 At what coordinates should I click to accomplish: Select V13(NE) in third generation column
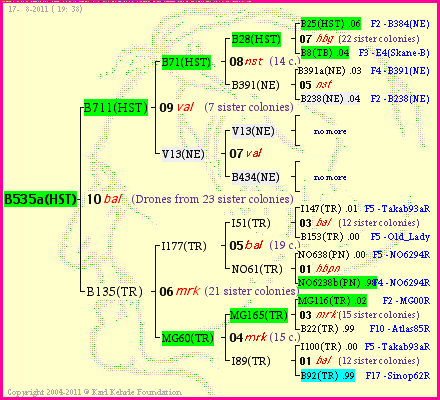[253, 131]
